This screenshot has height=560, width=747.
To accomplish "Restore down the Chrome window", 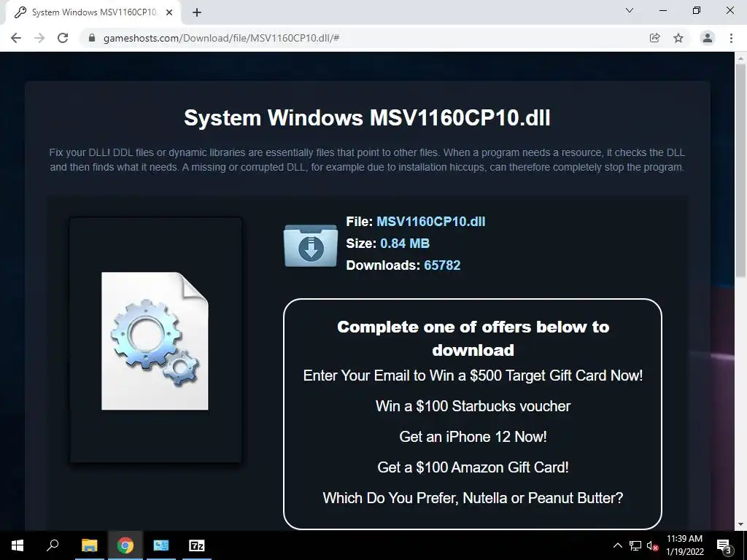I will coord(697,10).
